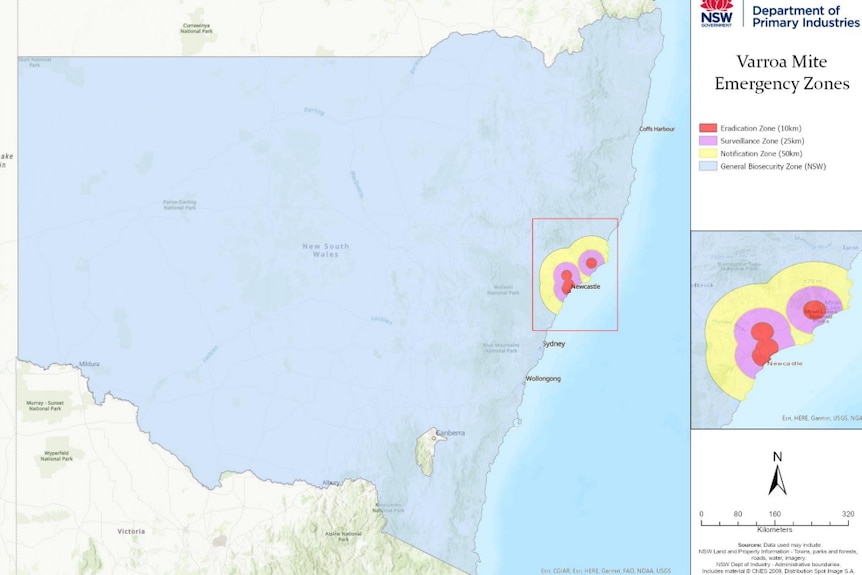Click the Blue Mountains National Park label
Screen dimensions: 862x575
tap(500, 348)
